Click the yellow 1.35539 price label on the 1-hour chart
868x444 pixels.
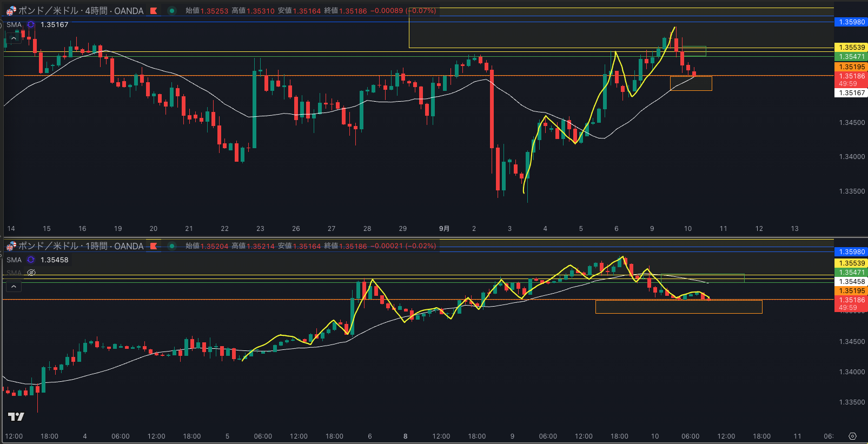pyautogui.click(x=851, y=263)
